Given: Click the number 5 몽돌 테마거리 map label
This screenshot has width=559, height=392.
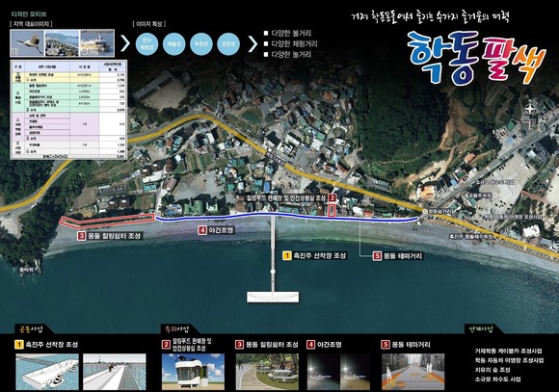Looking at the screenshot, I should [398, 256].
